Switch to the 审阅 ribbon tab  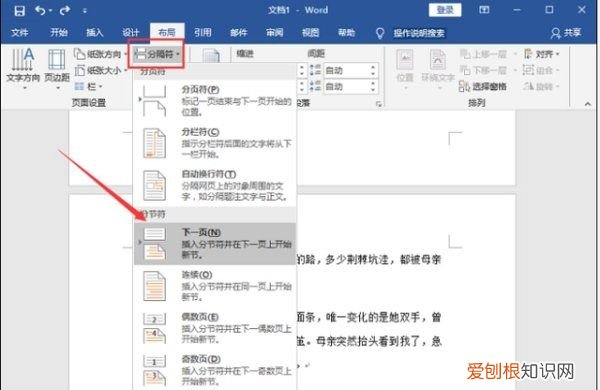[275, 33]
